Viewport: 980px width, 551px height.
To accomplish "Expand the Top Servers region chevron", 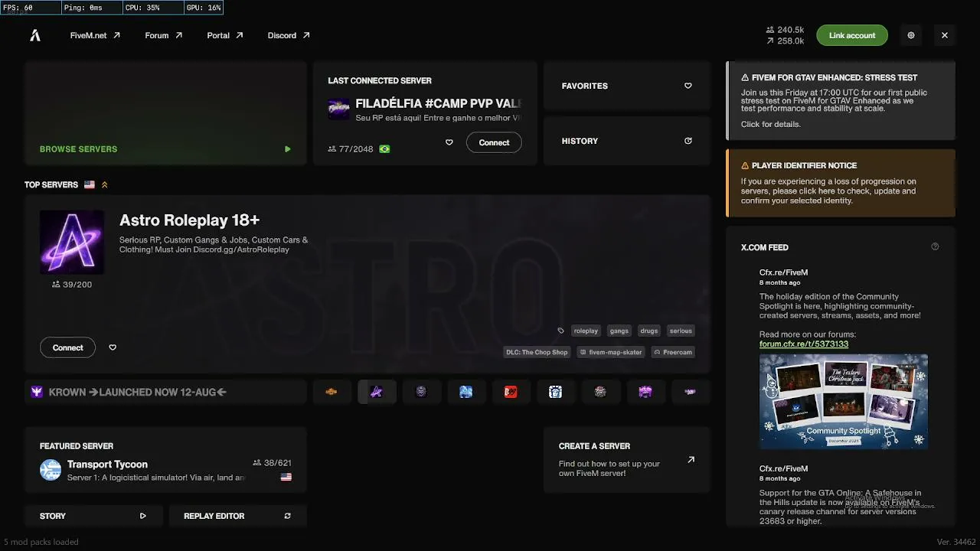I will pyautogui.click(x=105, y=184).
